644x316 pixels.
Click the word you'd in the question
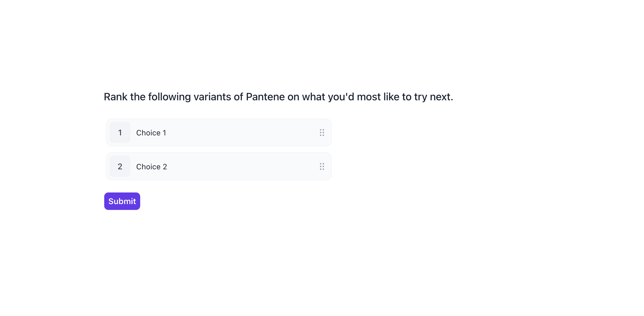tap(341, 97)
